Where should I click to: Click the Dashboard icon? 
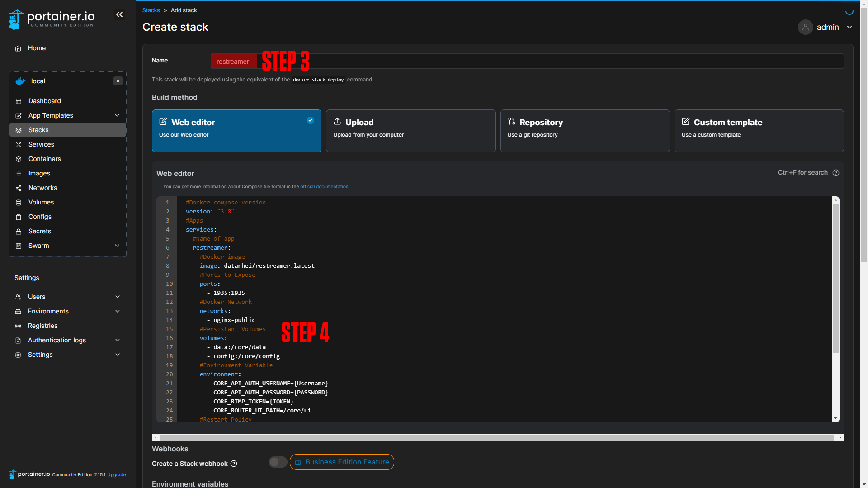click(19, 101)
